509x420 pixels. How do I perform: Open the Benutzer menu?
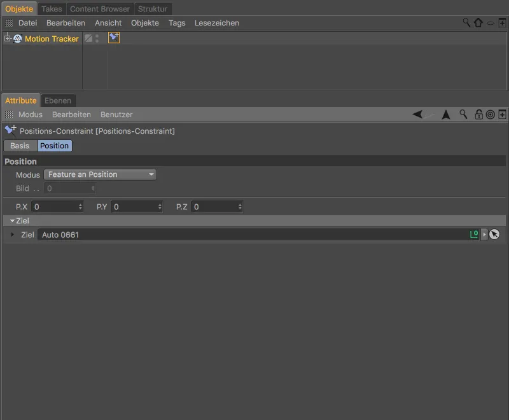coord(116,115)
